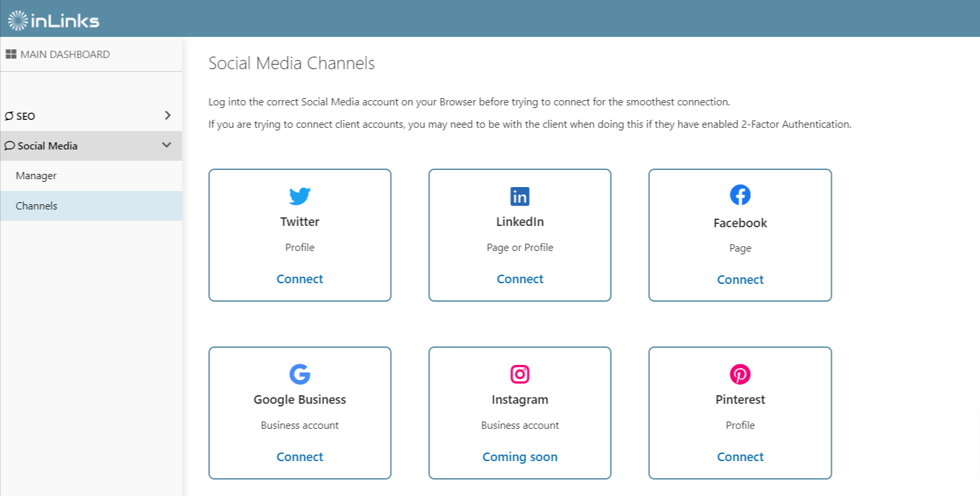
Task: Expand the SEO section chevron
Action: (167, 115)
